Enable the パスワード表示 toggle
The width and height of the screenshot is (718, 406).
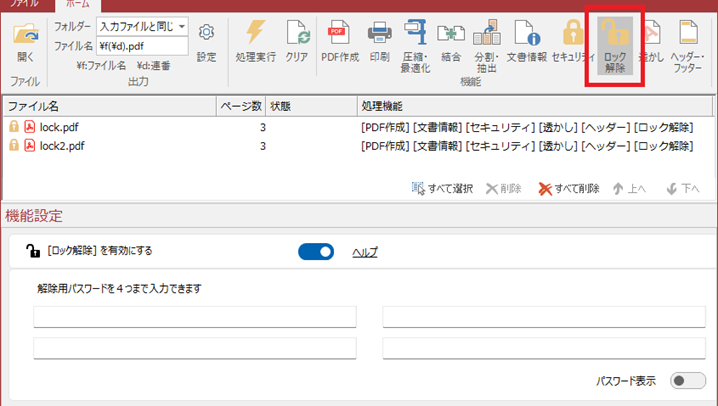(x=688, y=380)
